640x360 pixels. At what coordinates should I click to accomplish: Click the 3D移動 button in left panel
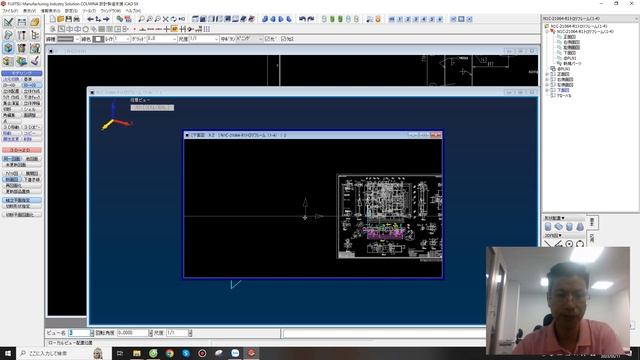(x=11, y=127)
